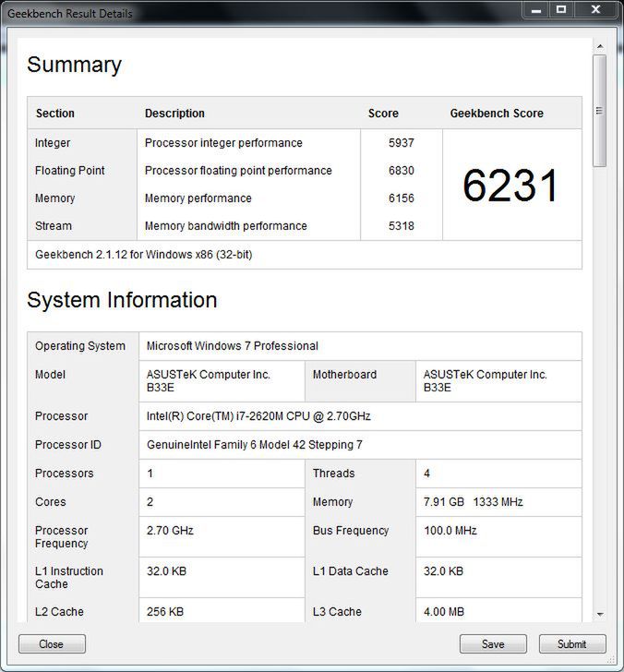The width and height of the screenshot is (624, 672).
Task: Click the L1 Instruction Cache label
Action: pos(69,577)
